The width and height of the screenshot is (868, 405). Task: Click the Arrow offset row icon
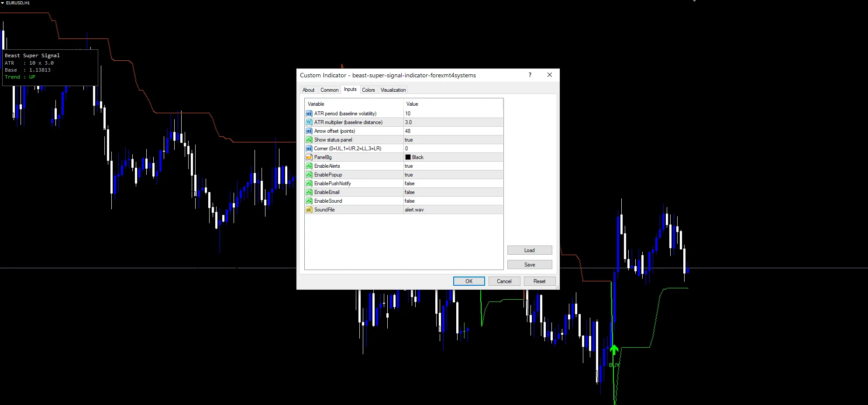point(309,131)
